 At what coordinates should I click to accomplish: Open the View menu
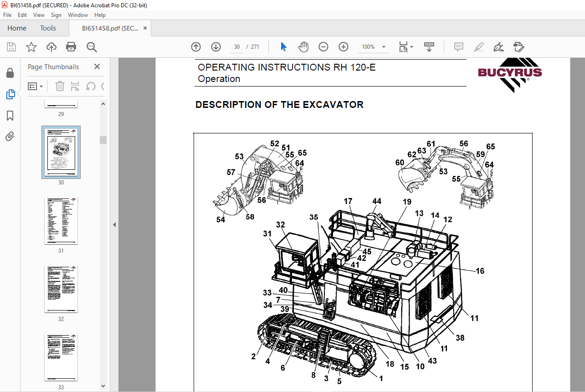[x=39, y=15]
